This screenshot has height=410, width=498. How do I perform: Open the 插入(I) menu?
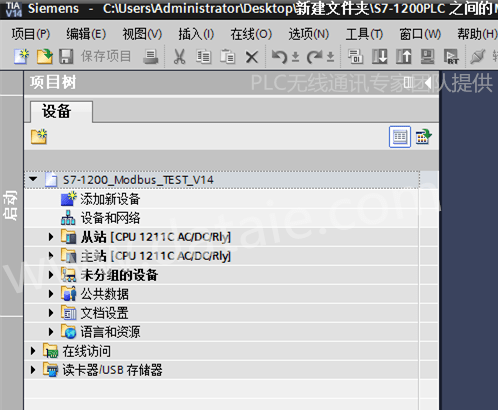[x=196, y=34]
